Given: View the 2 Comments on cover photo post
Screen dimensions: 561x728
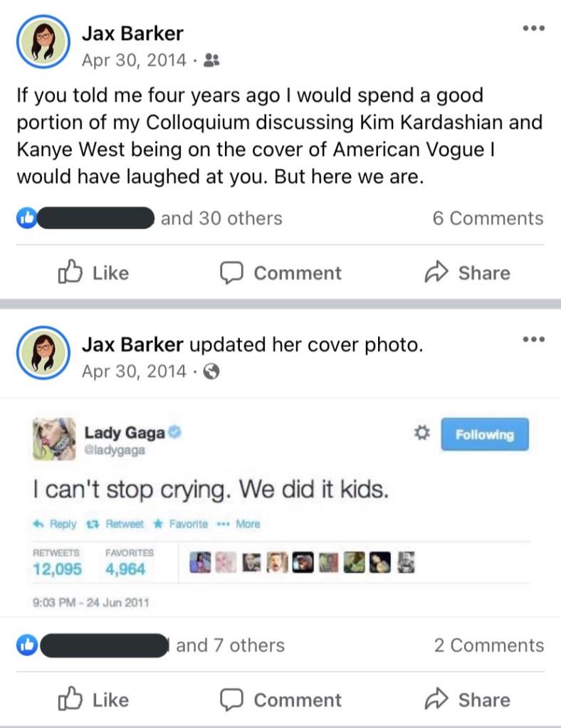Looking at the screenshot, I should [489, 645].
